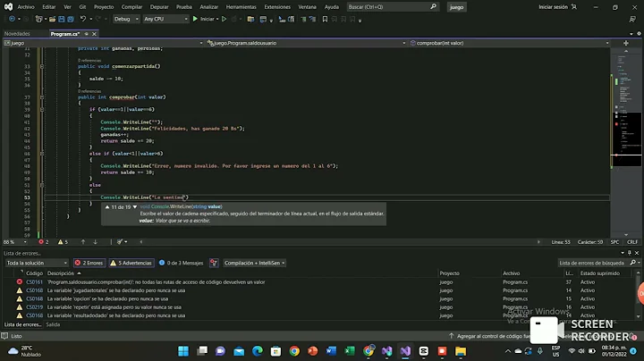Open the Iniciar dropdown arrow

click(x=217, y=19)
